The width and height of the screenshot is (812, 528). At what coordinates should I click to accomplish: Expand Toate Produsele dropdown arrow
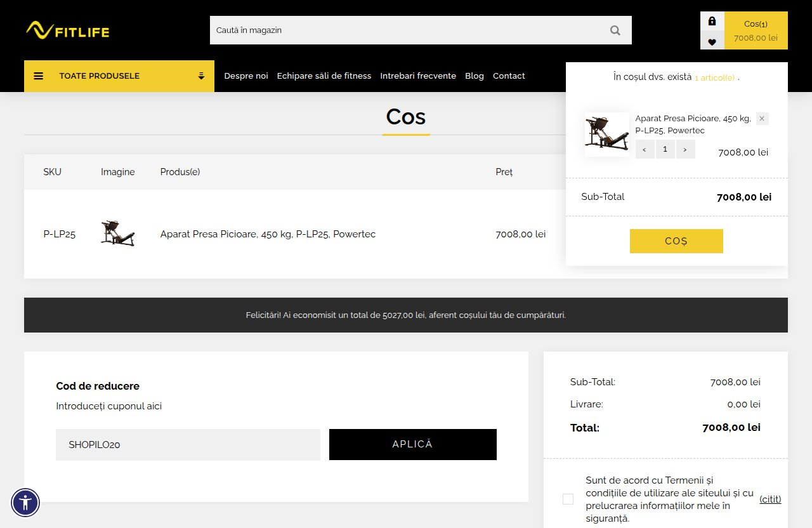201,76
